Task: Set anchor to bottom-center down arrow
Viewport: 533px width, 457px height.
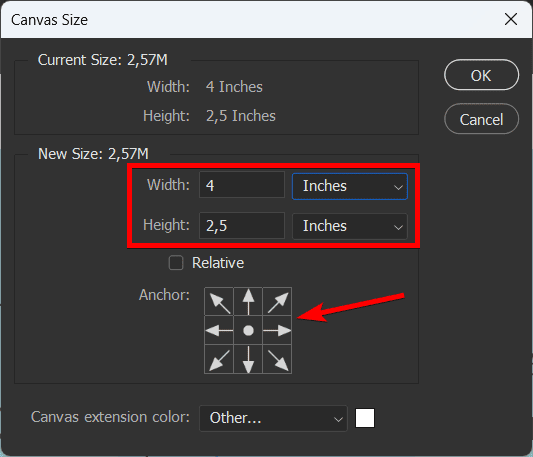Action: click(248, 359)
